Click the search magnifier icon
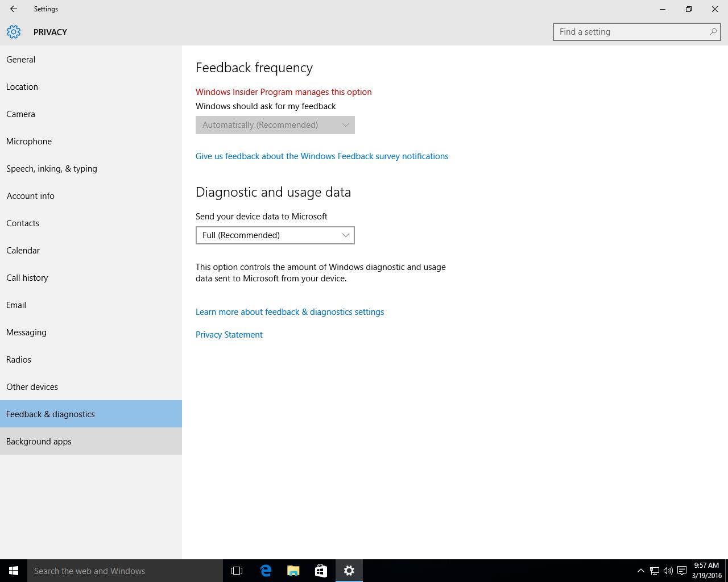728x582 pixels. (713, 32)
